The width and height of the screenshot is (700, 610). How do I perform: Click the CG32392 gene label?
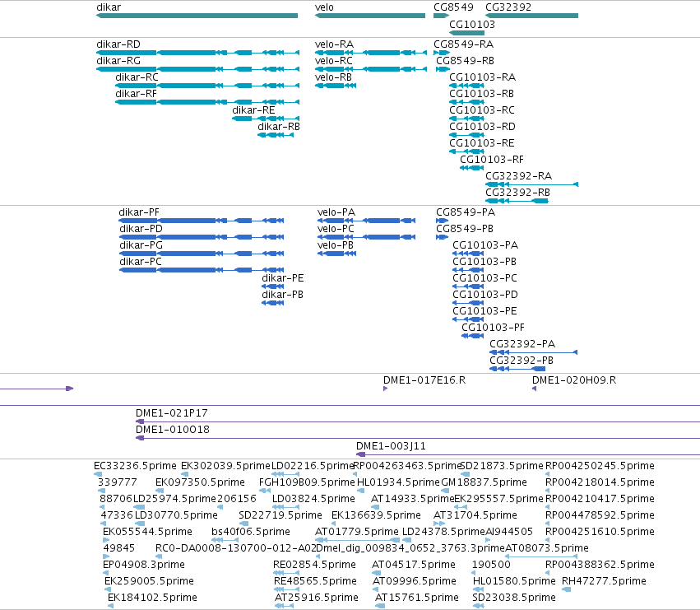click(508, 7)
